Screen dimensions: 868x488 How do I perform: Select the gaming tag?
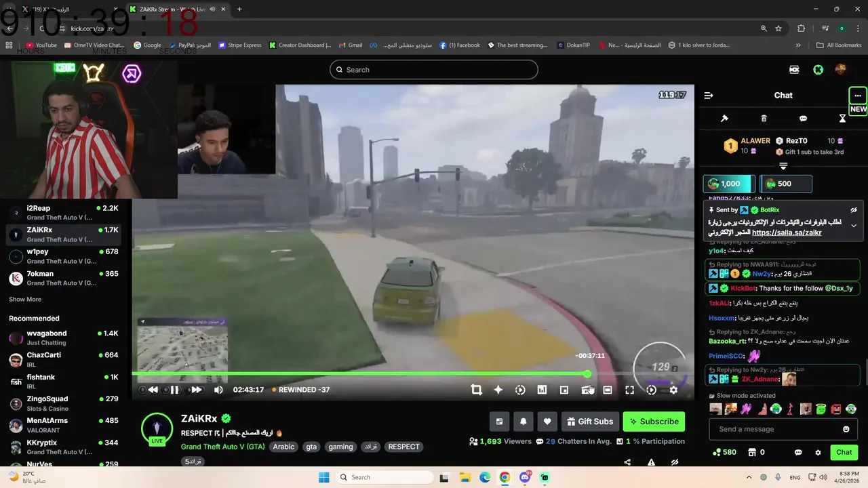pyautogui.click(x=340, y=447)
